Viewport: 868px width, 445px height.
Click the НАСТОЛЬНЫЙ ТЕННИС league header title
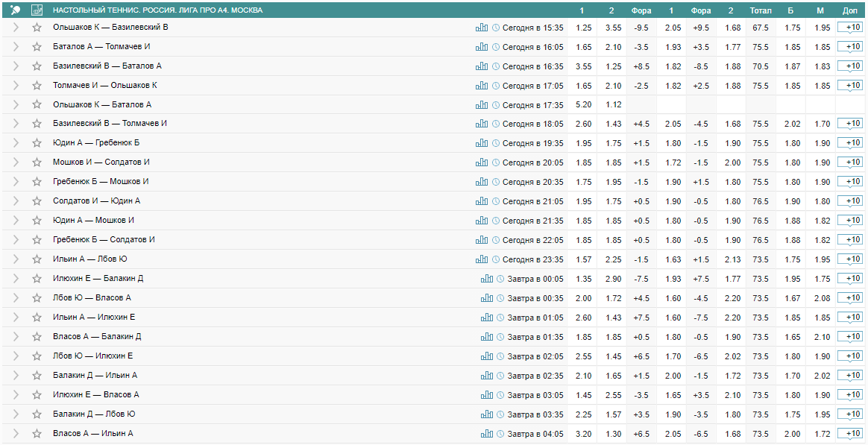click(x=157, y=10)
